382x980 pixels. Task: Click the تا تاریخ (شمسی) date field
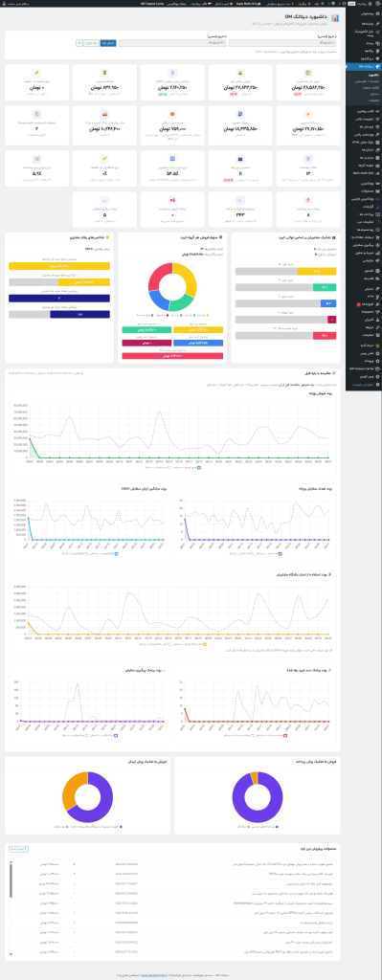(x=172, y=43)
